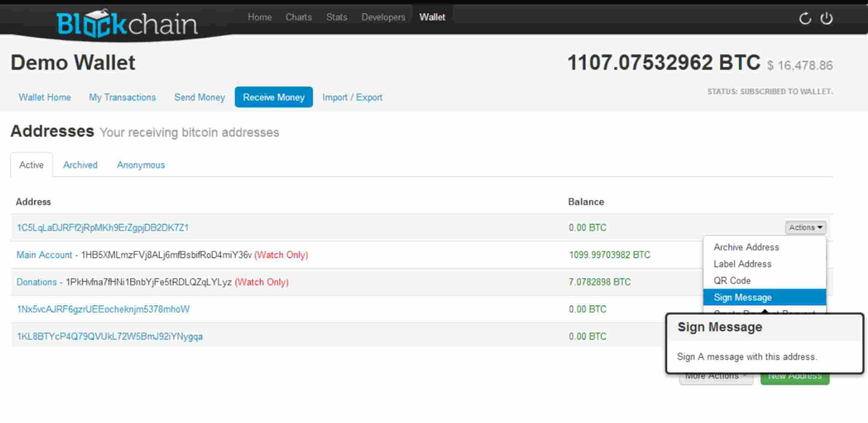Open Send Money page
868x423 pixels.
(x=200, y=97)
